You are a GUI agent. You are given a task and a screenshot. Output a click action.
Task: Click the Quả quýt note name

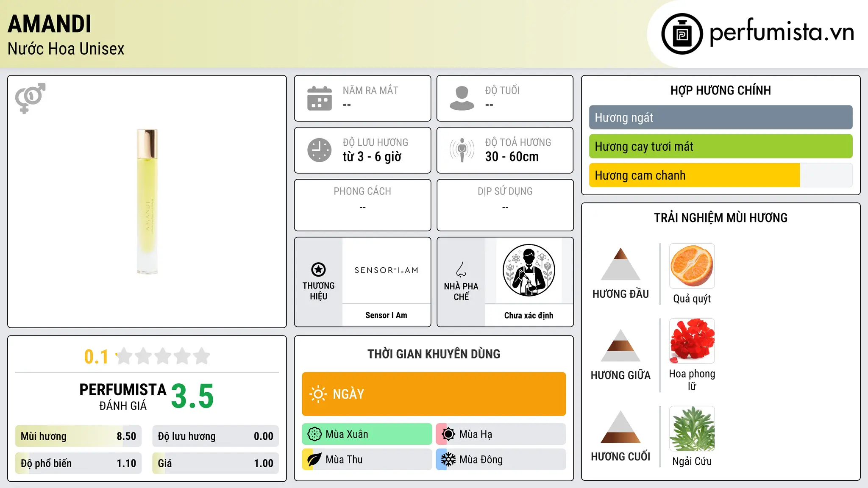pyautogui.click(x=692, y=299)
